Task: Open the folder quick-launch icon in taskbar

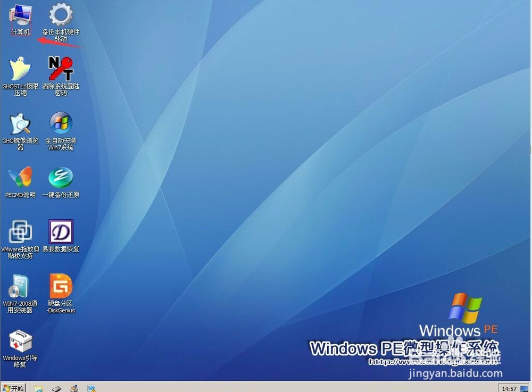Action: [39, 388]
